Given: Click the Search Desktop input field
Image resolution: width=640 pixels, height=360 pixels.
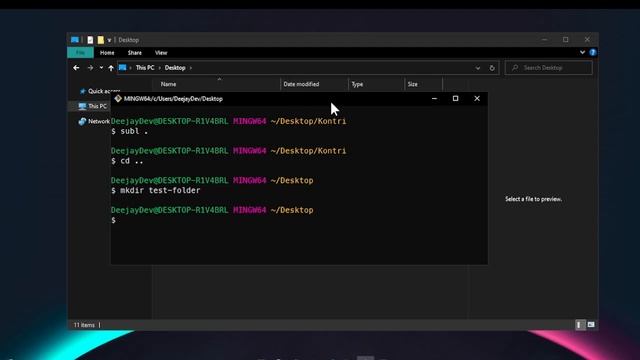Looking at the screenshot, I should pyautogui.click(x=549, y=68).
